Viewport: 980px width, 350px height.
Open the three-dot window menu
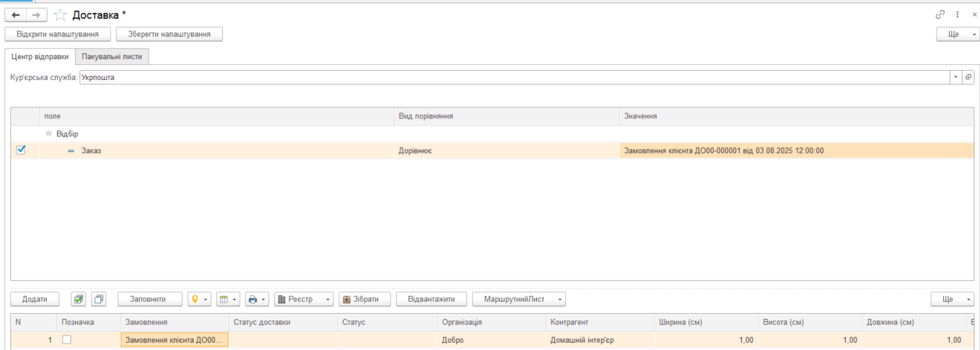tap(958, 14)
